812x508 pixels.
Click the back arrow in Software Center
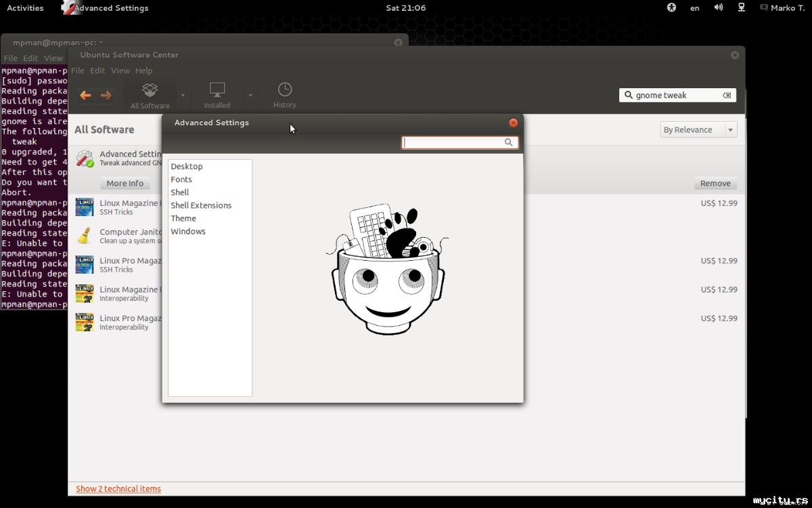tap(85, 96)
